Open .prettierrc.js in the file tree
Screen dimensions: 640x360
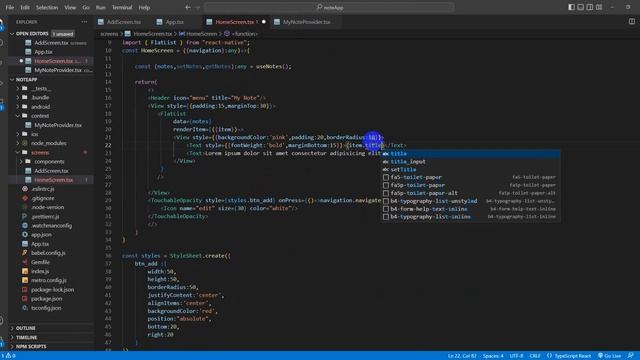tap(45, 217)
